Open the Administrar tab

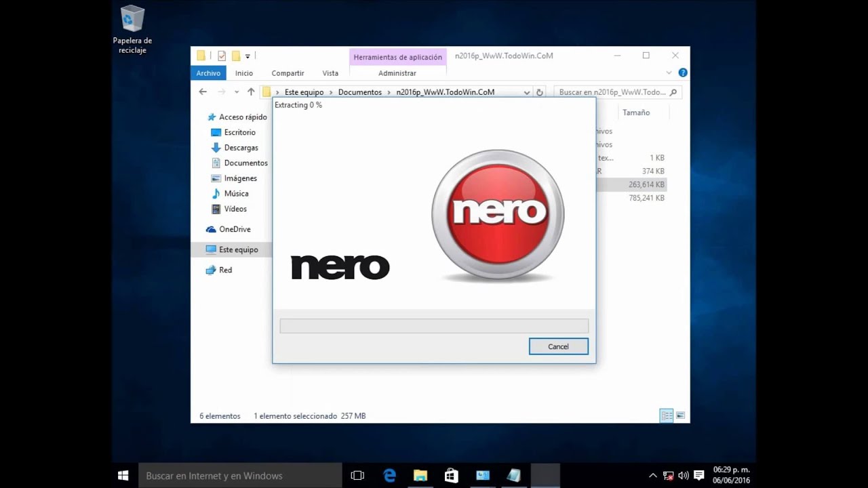397,73
